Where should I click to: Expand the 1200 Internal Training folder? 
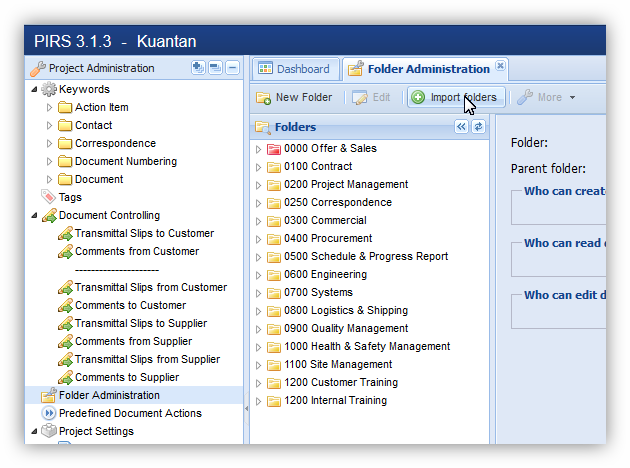click(x=258, y=401)
